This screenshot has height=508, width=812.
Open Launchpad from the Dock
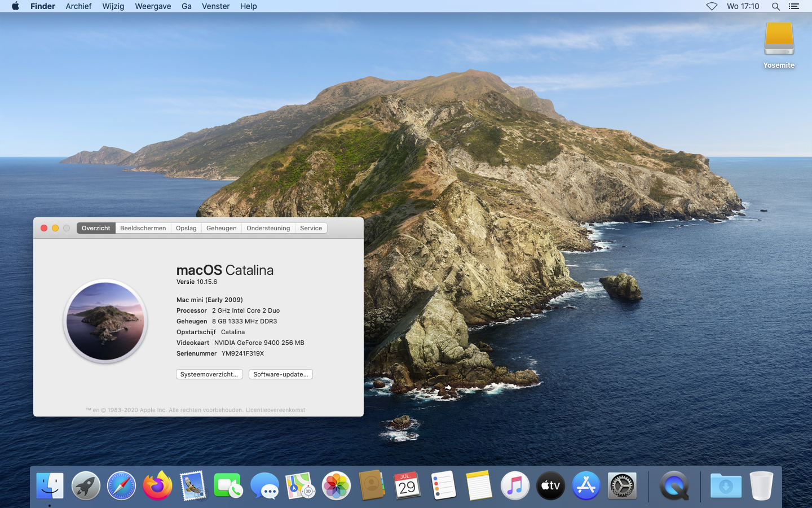coord(86,485)
